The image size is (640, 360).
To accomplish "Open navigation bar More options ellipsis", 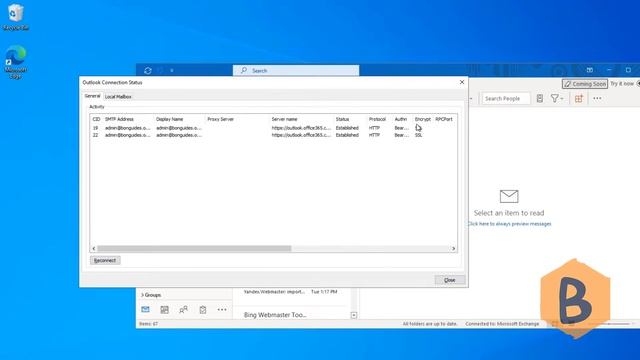I will point(222,310).
